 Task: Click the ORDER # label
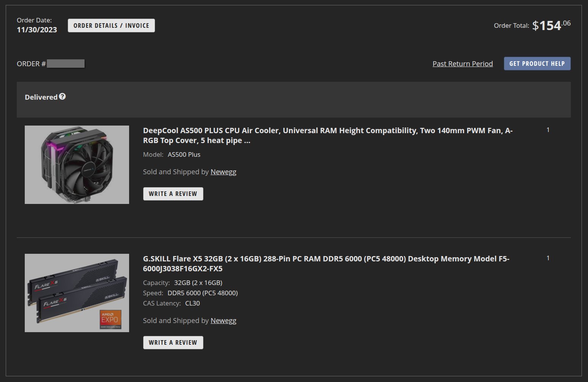click(x=31, y=64)
